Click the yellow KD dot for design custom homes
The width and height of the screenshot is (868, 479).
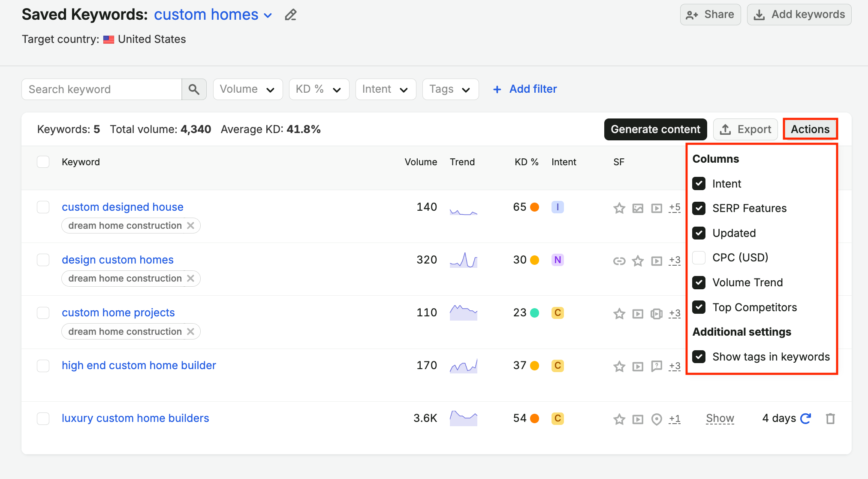click(x=534, y=260)
